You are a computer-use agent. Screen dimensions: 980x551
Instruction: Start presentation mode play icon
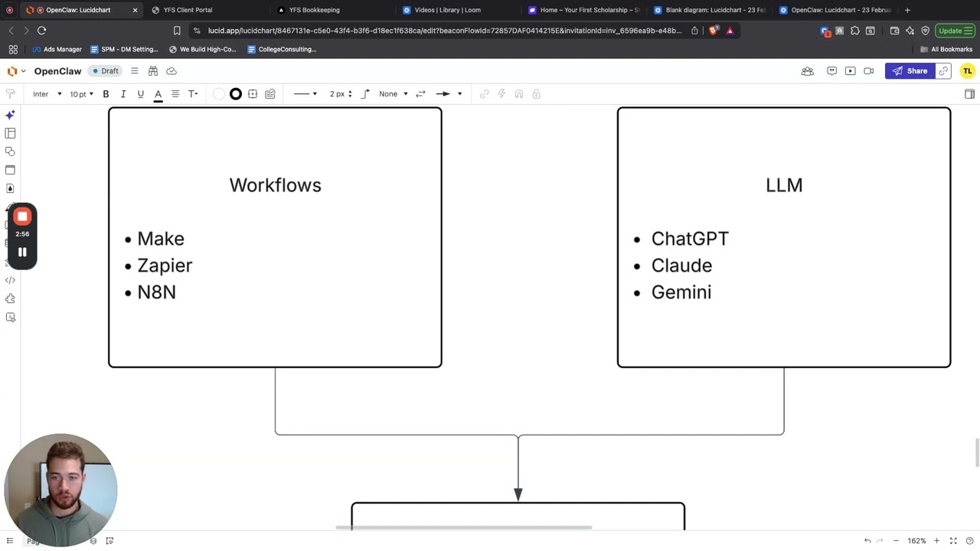click(x=850, y=71)
